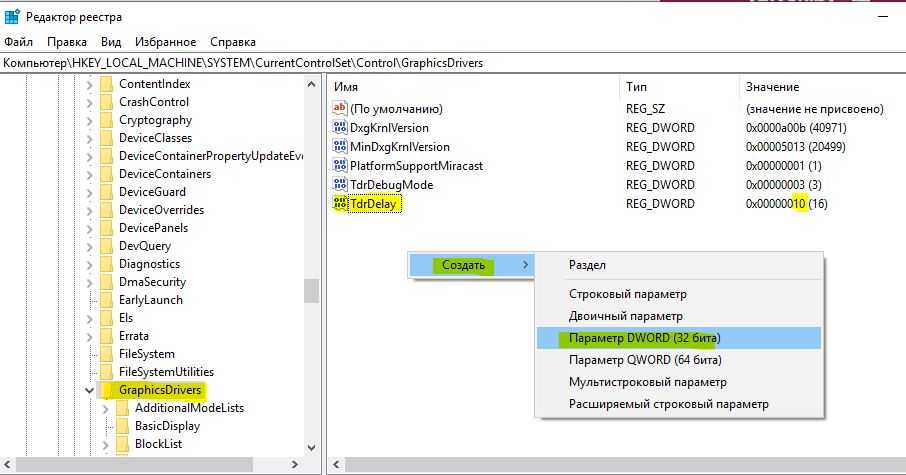
Task: Expand the DeviceClasses key
Action: (90, 138)
